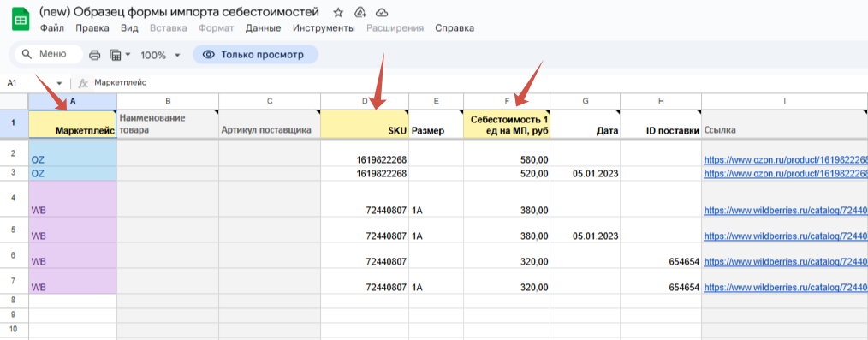868x340 pixels.
Task: Select the OZ cell in row 2
Action: pyautogui.click(x=73, y=152)
